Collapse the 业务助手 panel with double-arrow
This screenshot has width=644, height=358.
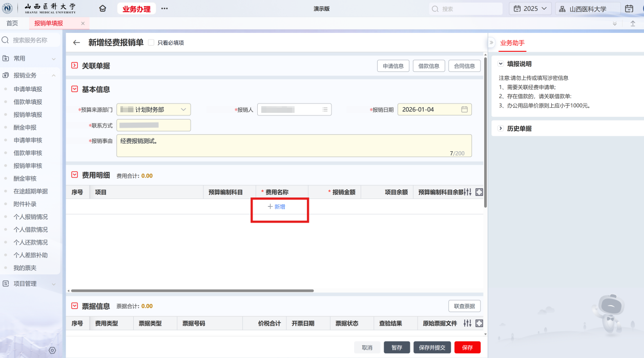click(x=491, y=43)
